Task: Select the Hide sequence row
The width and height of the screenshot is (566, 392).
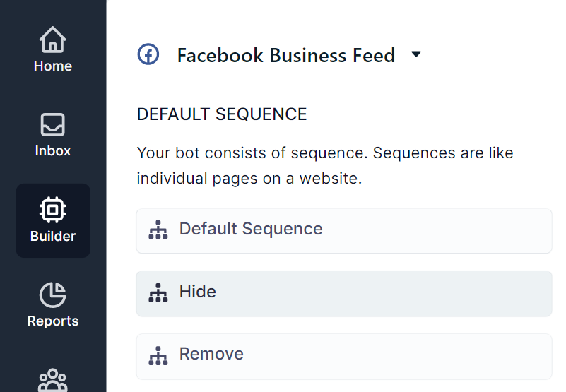Action: tap(344, 293)
